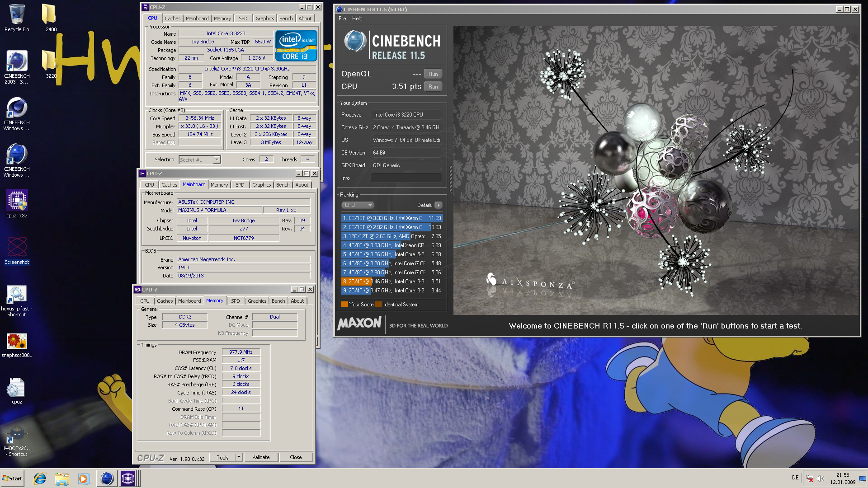Select ranking row 9 2C/4T 3.47 GHz
Image resolution: width=868 pixels, height=488 pixels.
click(392, 291)
